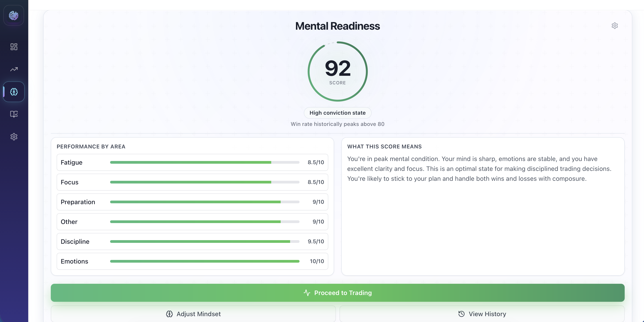644x322 pixels.
Task: Select the Discipline row label
Action: click(x=75, y=241)
